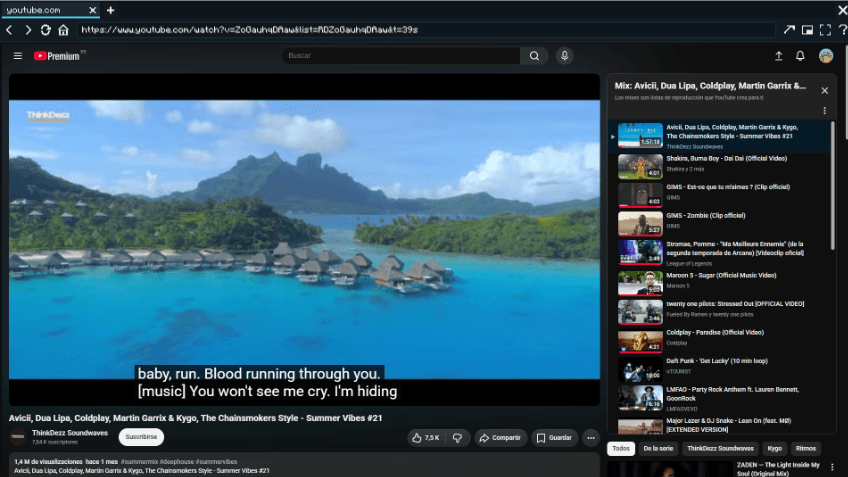848x477 pixels.
Task: Click the #summervibes hashtag
Action: pos(216,462)
